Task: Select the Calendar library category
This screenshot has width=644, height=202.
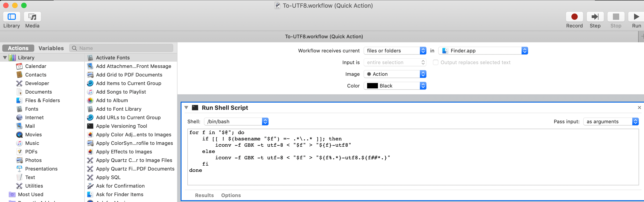Action: click(35, 66)
